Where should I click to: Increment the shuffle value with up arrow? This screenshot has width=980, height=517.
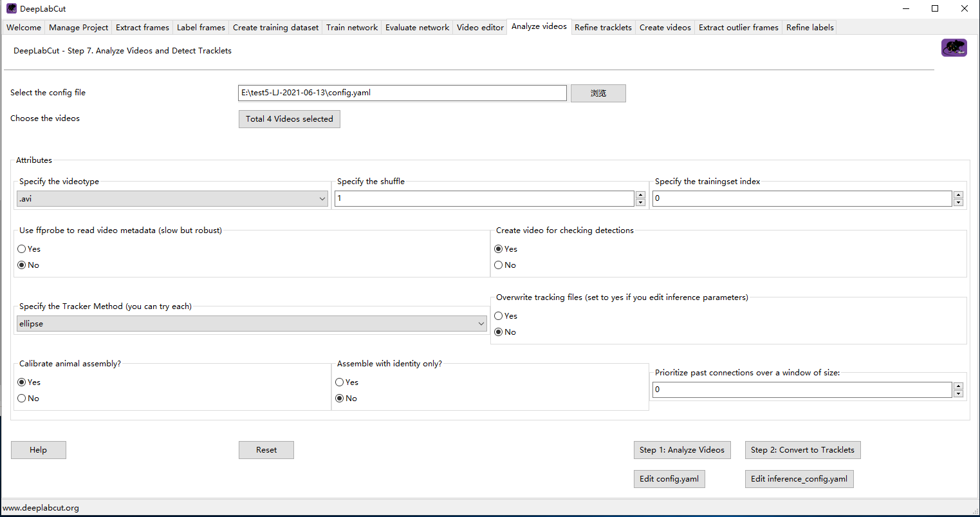[x=640, y=194]
